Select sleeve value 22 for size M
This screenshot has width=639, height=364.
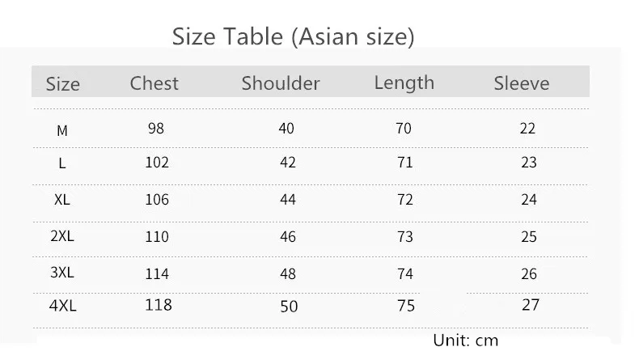527,129
